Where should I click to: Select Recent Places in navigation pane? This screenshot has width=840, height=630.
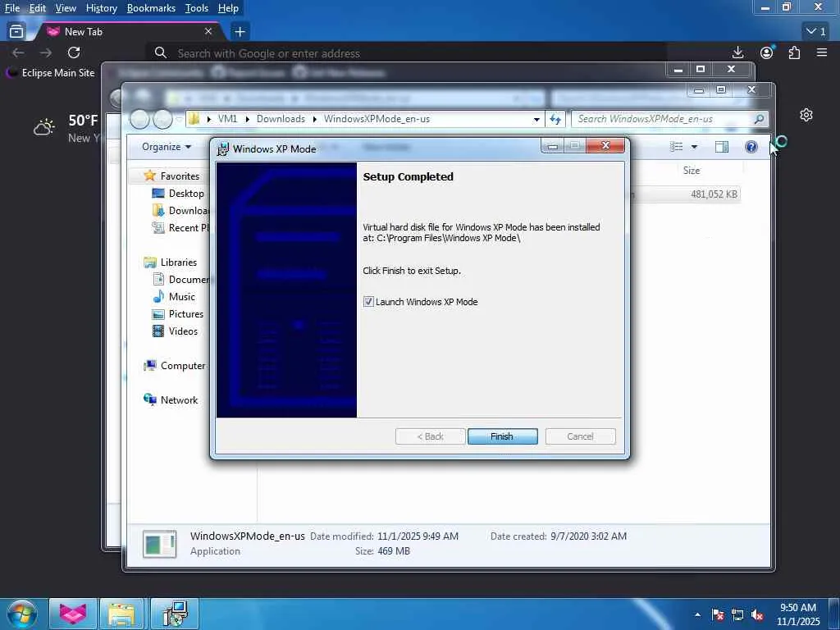point(180,228)
